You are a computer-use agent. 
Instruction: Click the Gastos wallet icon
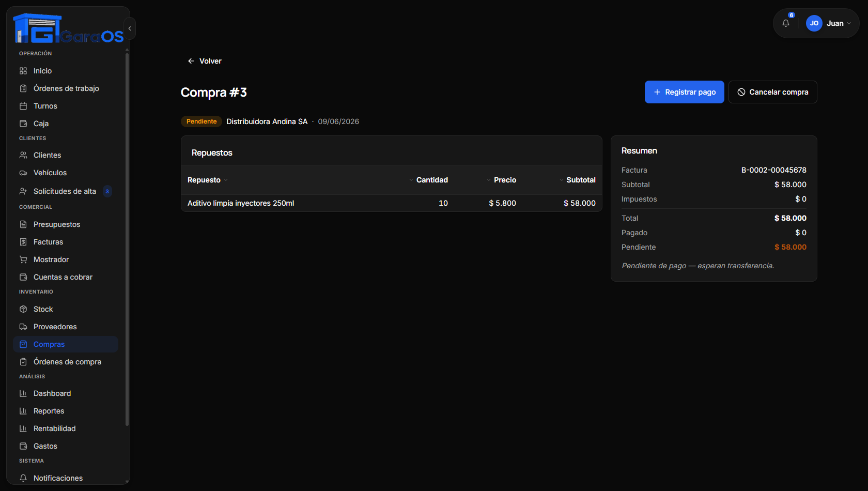click(x=23, y=446)
